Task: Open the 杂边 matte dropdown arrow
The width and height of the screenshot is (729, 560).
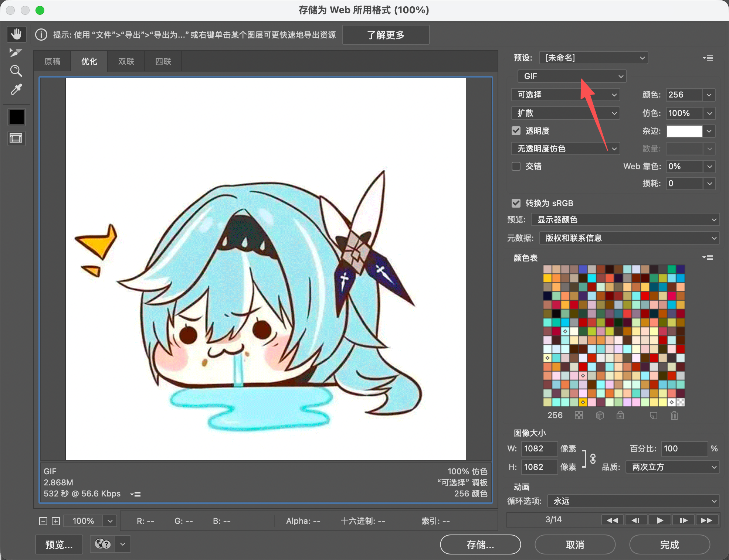Action: pyautogui.click(x=709, y=131)
